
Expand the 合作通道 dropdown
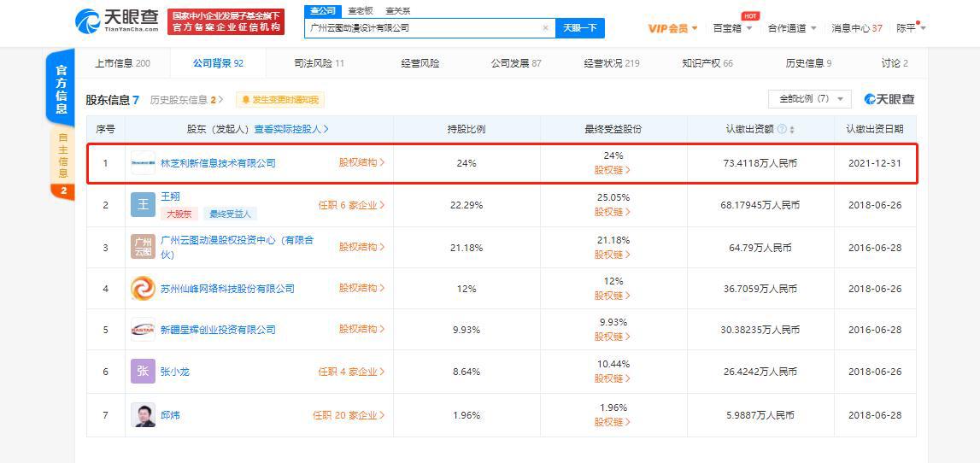[x=791, y=28]
